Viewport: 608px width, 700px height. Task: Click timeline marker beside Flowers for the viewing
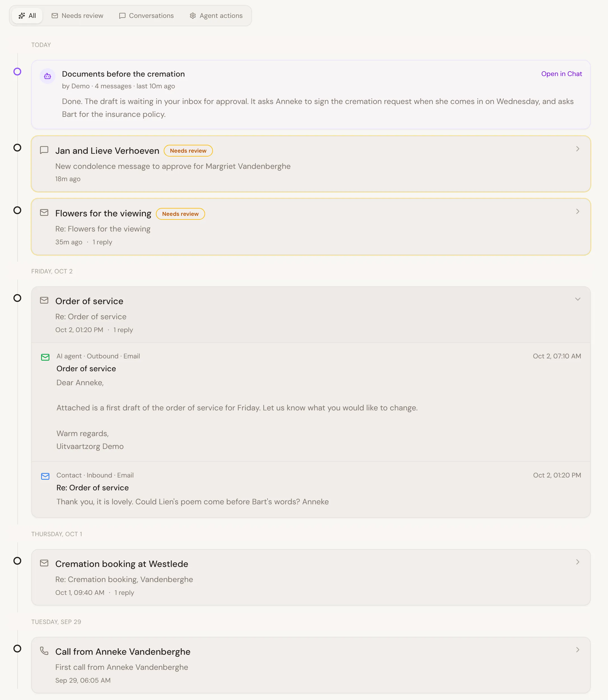[x=17, y=211]
